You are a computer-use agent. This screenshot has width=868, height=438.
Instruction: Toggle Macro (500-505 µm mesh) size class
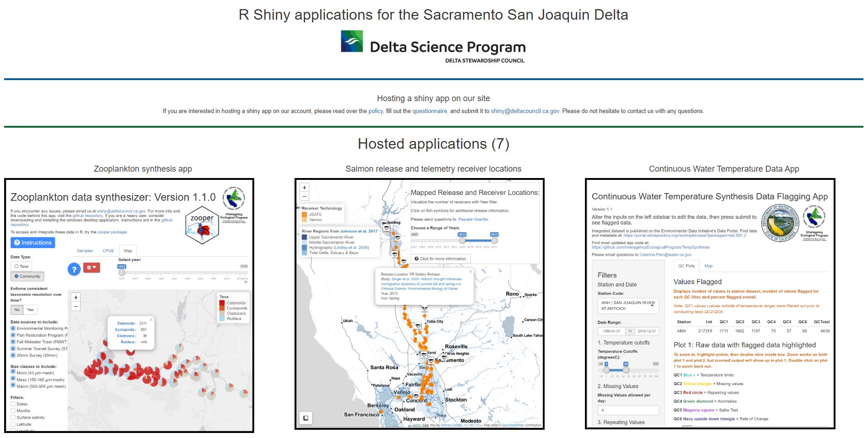click(13, 385)
